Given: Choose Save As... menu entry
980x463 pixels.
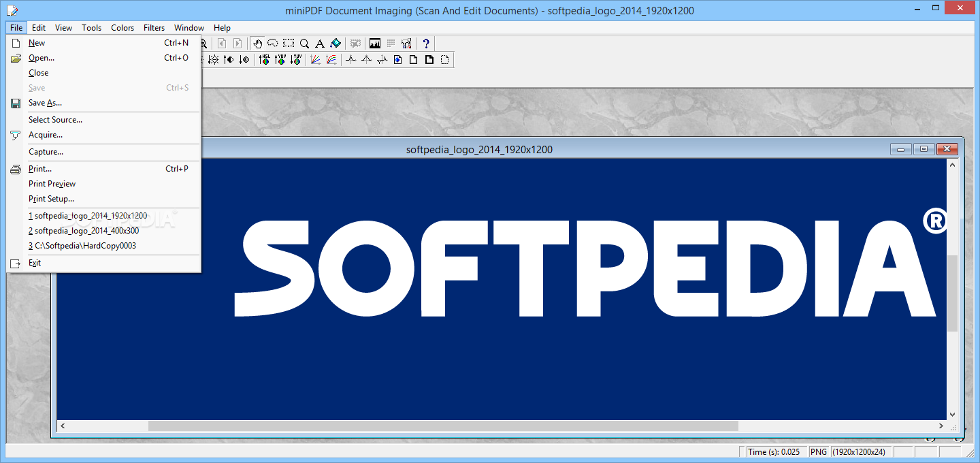Looking at the screenshot, I should click(103, 103).
